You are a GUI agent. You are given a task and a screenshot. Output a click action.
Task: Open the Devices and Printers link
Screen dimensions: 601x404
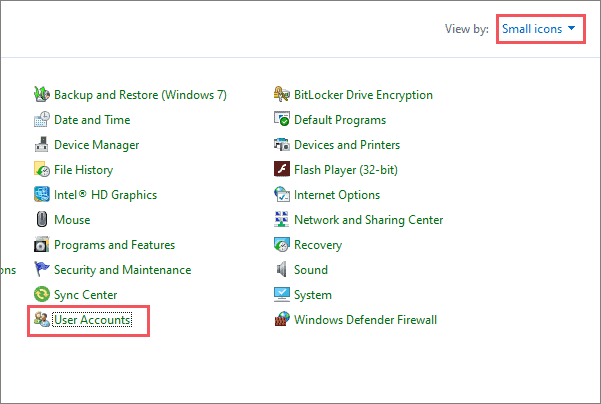click(347, 145)
